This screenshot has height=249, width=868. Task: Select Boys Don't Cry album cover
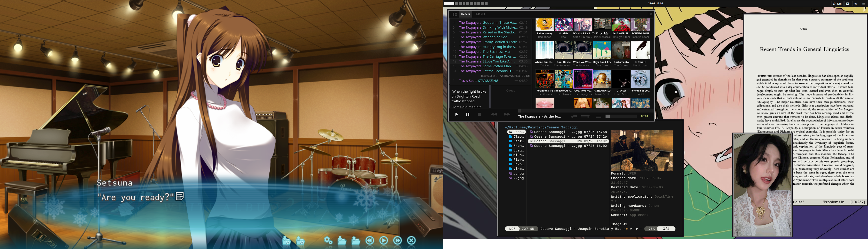pyautogui.click(x=602, y=50)
